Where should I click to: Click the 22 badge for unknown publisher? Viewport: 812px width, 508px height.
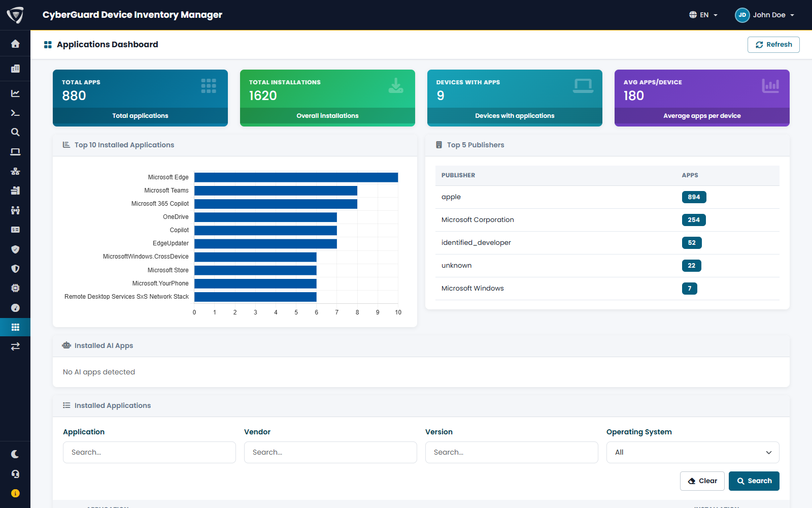692,266
